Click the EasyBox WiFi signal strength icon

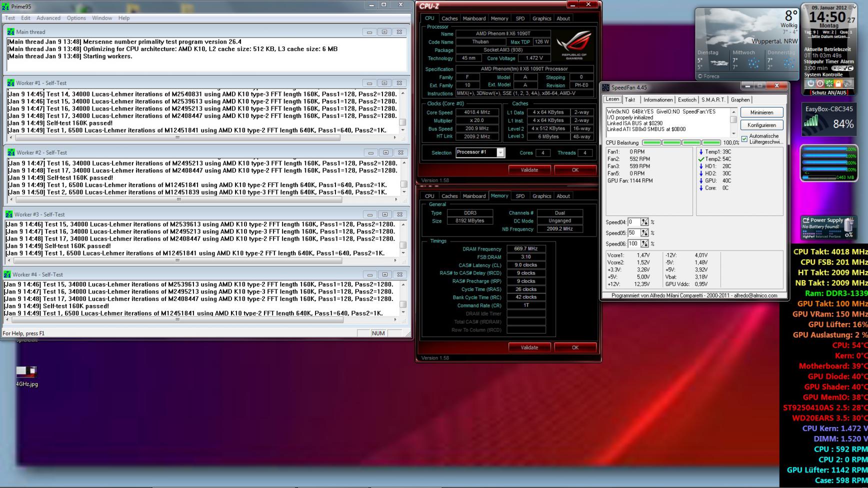811,121
